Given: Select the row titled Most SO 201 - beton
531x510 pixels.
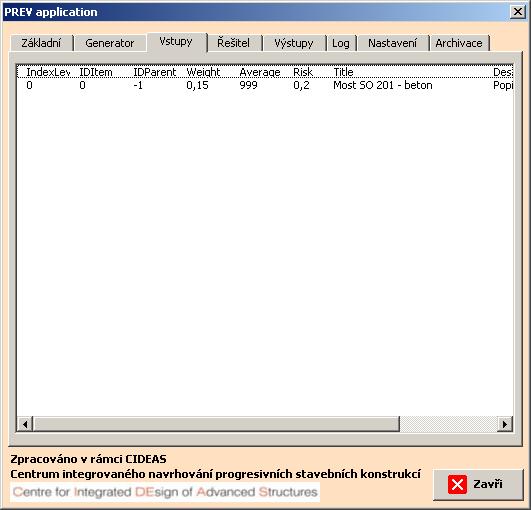Looking at the screenshot, I should [265, 85].
